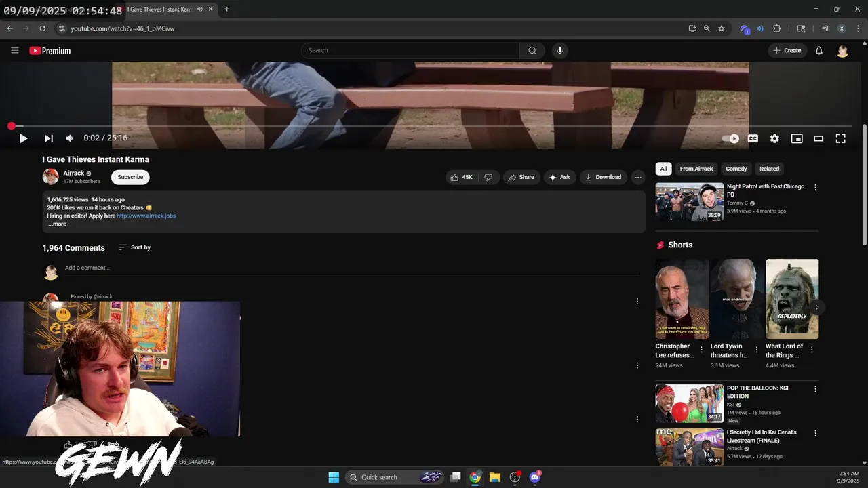
Task: Switch to miniplayer mode
Action: tap(797, 138)
